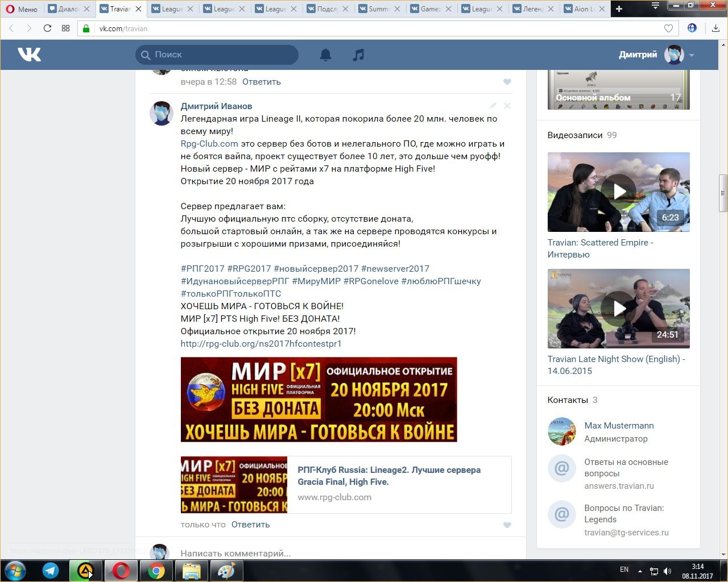Click the page vertical scrollbar thumb

[723, 193]
